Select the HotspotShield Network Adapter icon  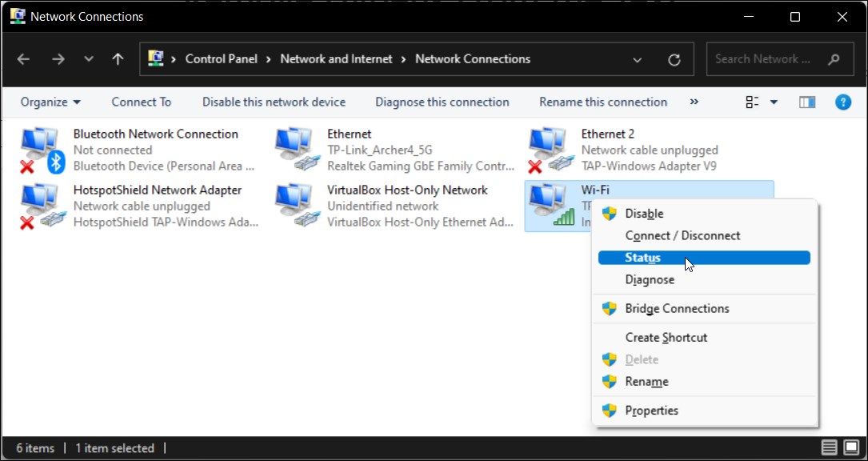click(42, 206)
